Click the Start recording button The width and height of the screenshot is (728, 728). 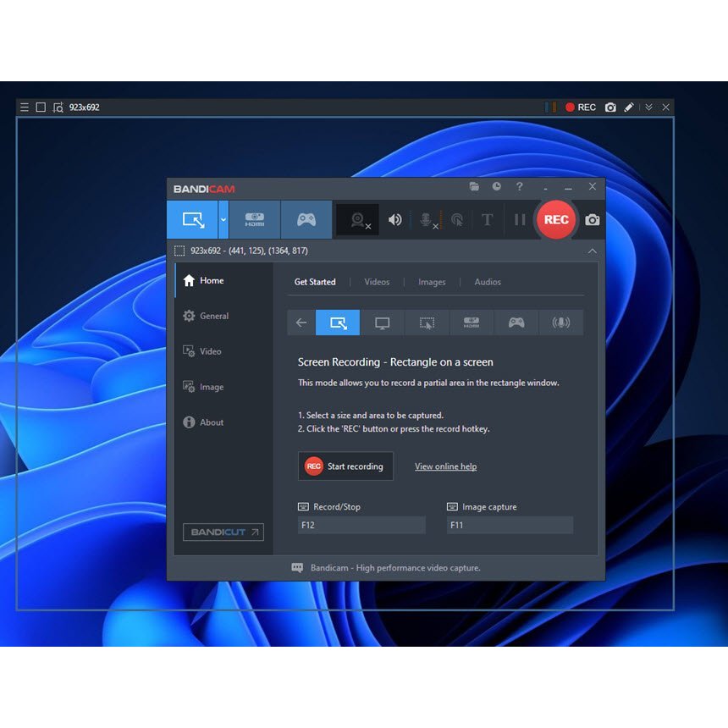(x=345, y=466)
